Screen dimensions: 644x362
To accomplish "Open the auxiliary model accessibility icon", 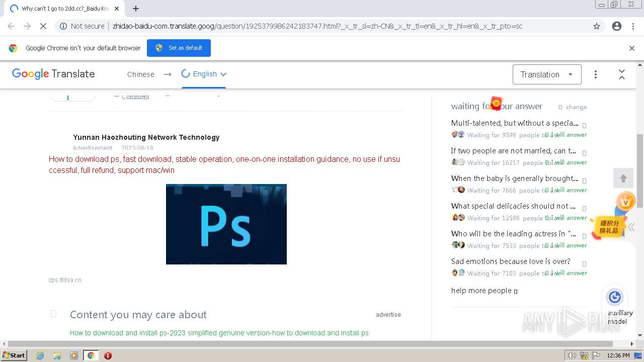I will point(615,297).
